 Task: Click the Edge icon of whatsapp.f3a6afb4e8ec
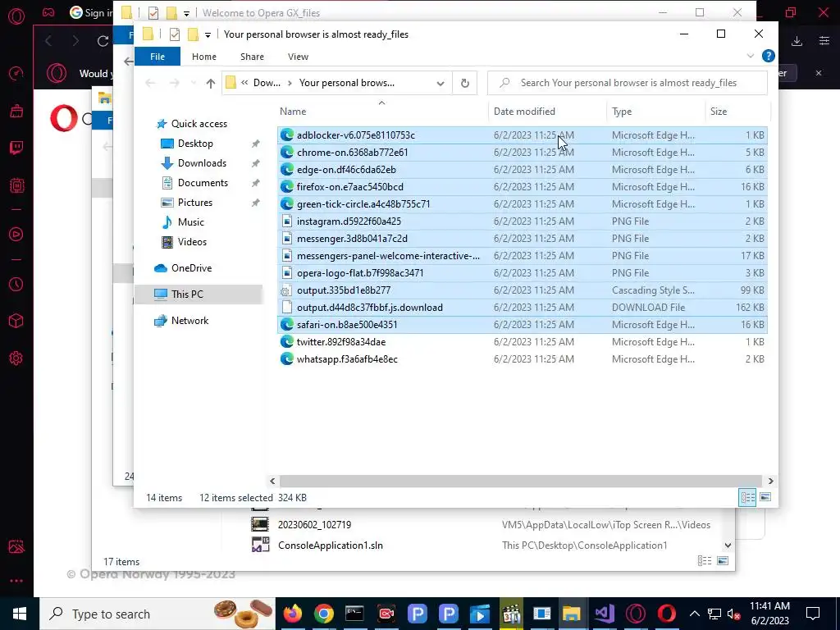(x=286, y=358)
